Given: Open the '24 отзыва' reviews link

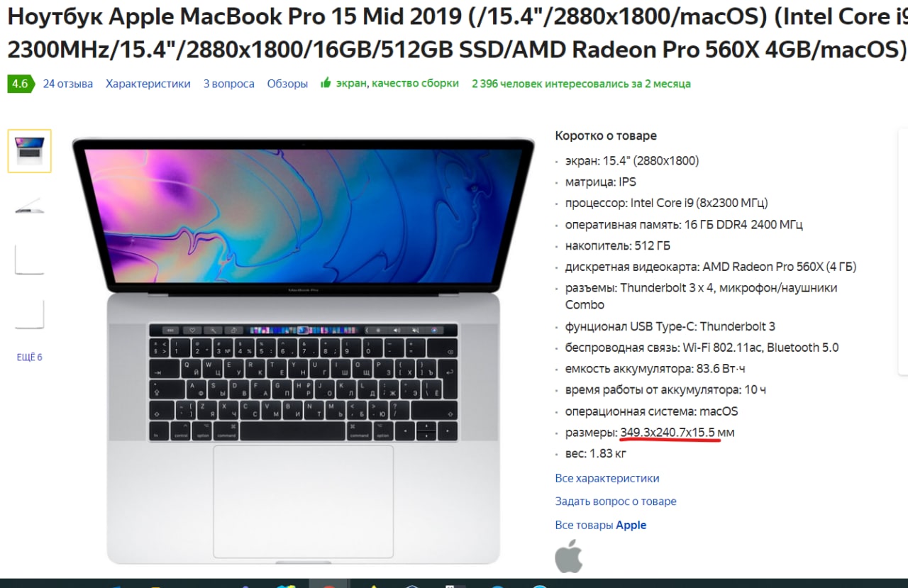Looking at the screenshot, I should [68, 84].
